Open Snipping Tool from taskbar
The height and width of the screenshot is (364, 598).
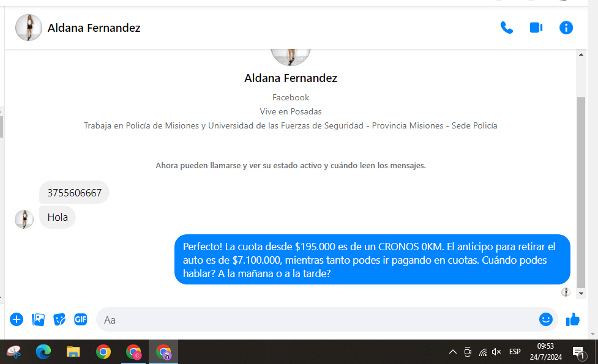[13, 352]
